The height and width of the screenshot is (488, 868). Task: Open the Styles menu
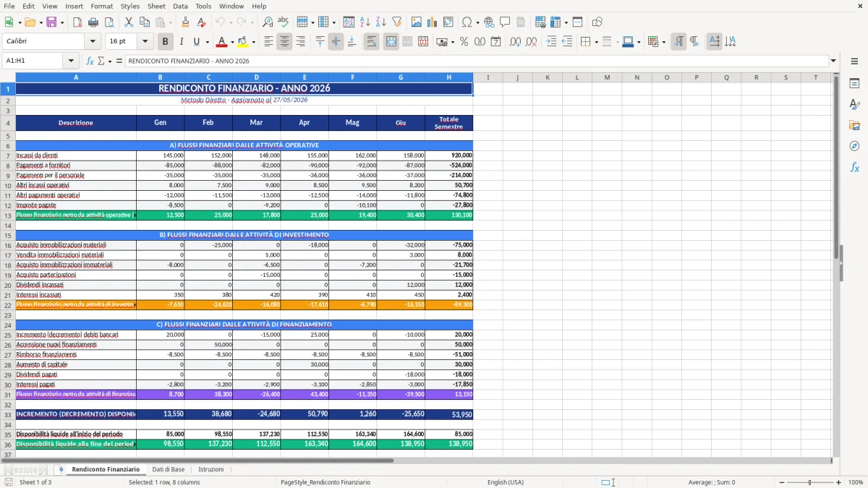coord(130,6)
